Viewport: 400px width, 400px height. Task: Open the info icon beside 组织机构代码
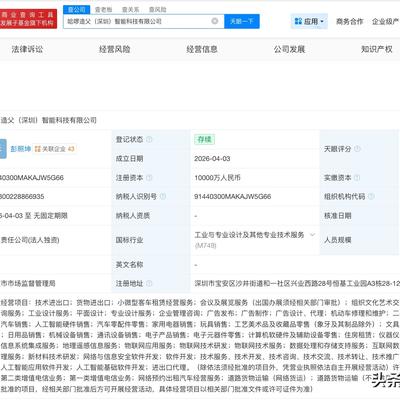click(x=371, y=197)
